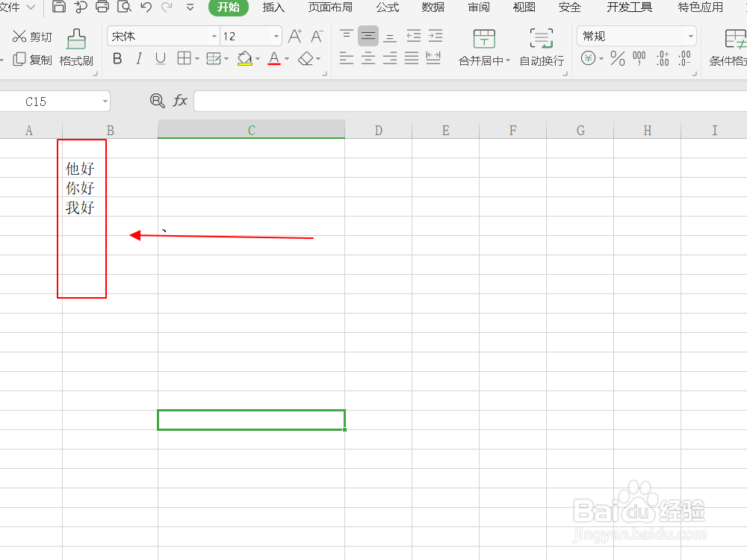Open the borders dropdown arrow
The height and width of the screenshot is (560, 747).
point(196,59)
